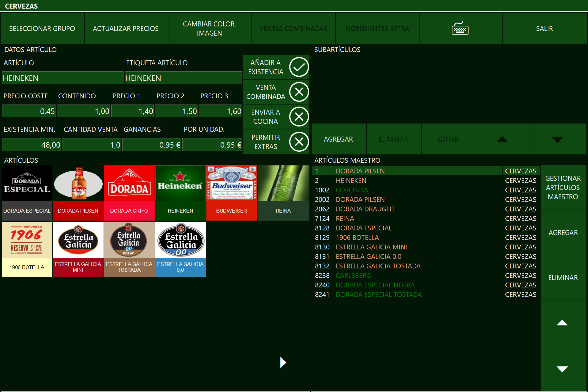Select CORONITA in master articles list
588x392 pixels.
[352, 190]
